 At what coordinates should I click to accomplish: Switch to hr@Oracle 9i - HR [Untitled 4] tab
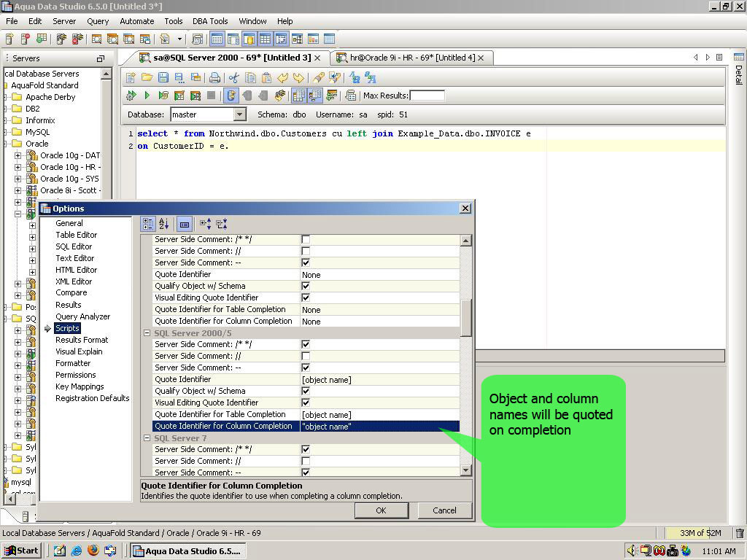click(x=410, y=58)
